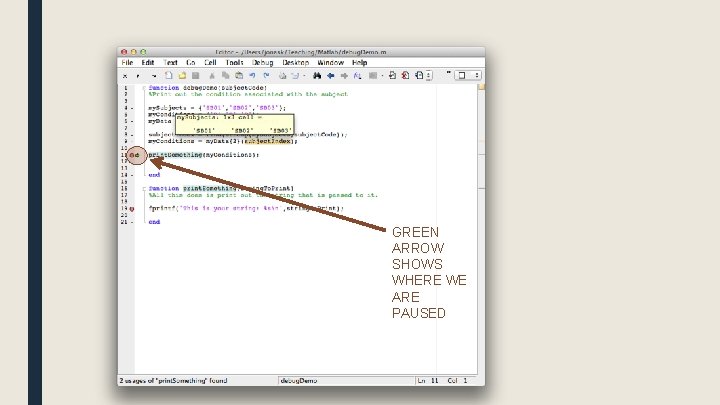Click the Find binoculars icon
Image resolution: width=720 pixels, height=405 pixels.
(317, 75)
